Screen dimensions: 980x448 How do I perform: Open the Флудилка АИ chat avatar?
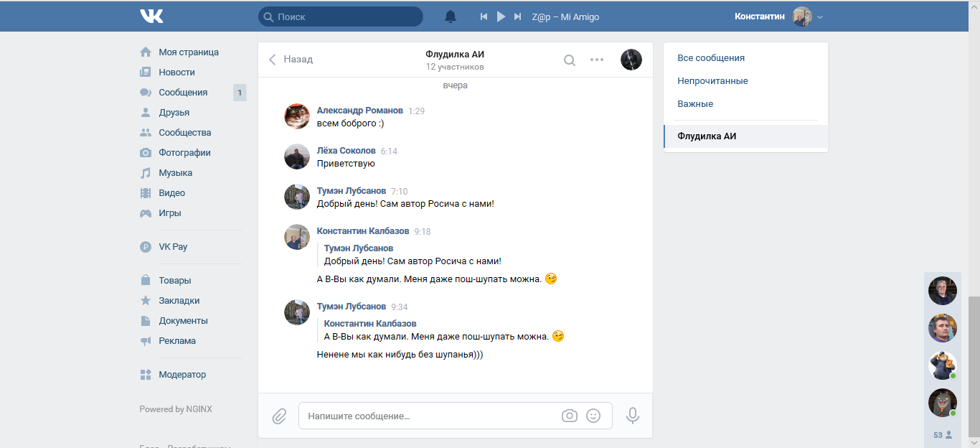coord(631,60)
